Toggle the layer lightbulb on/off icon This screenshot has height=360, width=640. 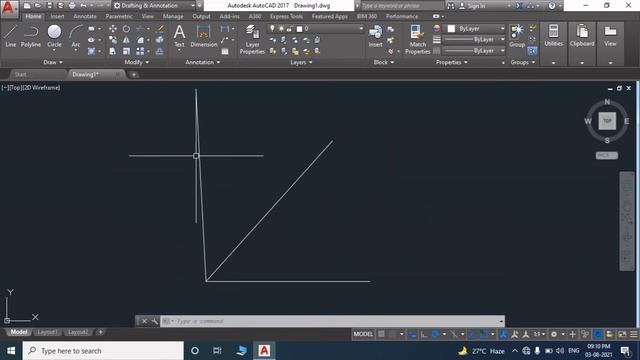(x=272, y=29)
